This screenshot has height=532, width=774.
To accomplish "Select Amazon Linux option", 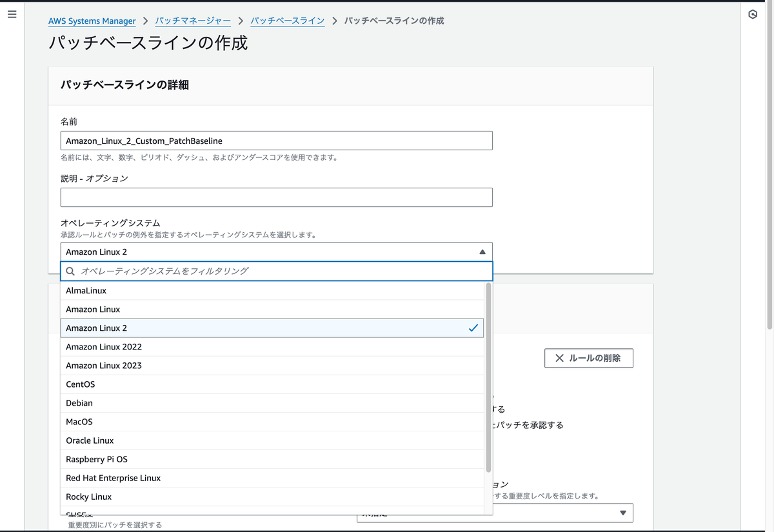I will 272,310.
